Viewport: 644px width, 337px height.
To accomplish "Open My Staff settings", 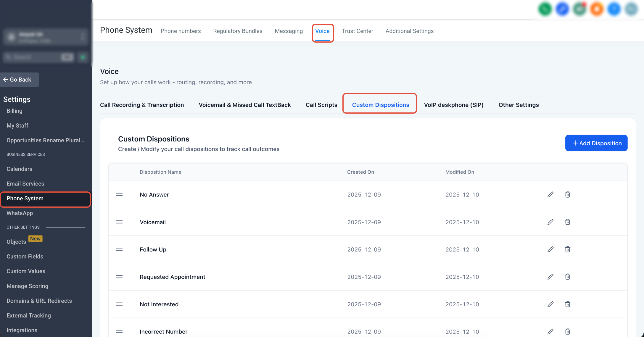I will [x=17, y=125].
